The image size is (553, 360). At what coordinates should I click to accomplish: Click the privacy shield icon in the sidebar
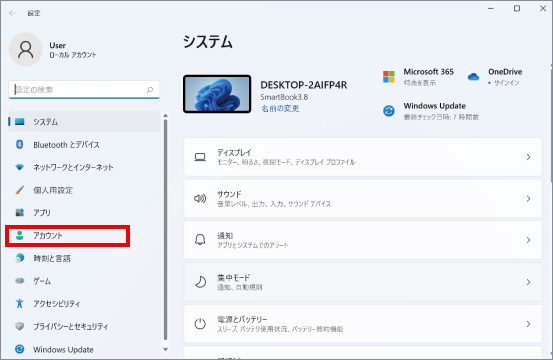coord(20,326)
